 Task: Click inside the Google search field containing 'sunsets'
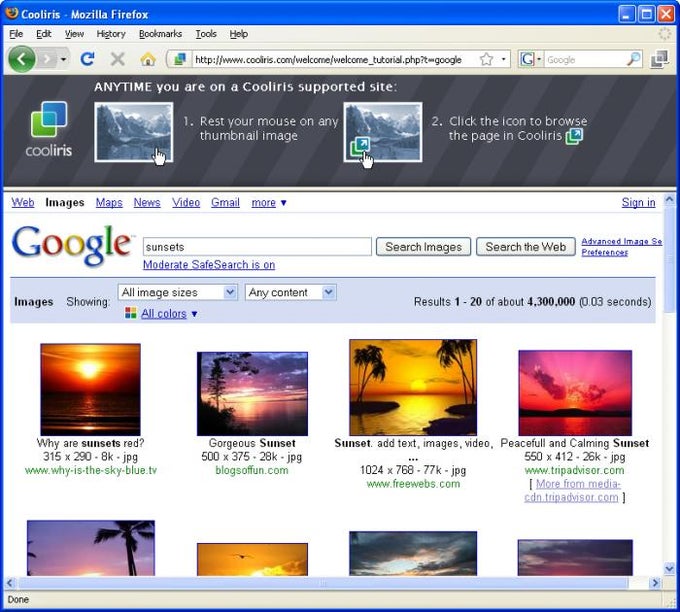[x=256, y=246]
